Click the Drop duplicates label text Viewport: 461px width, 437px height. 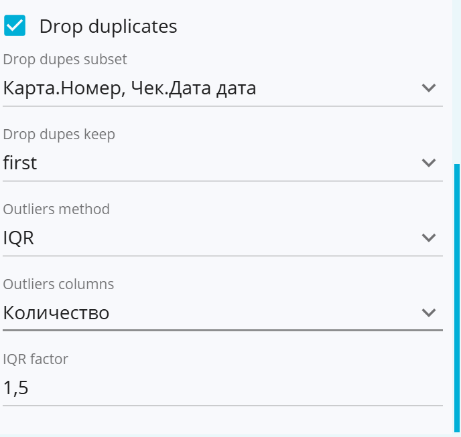click(108, 27)
